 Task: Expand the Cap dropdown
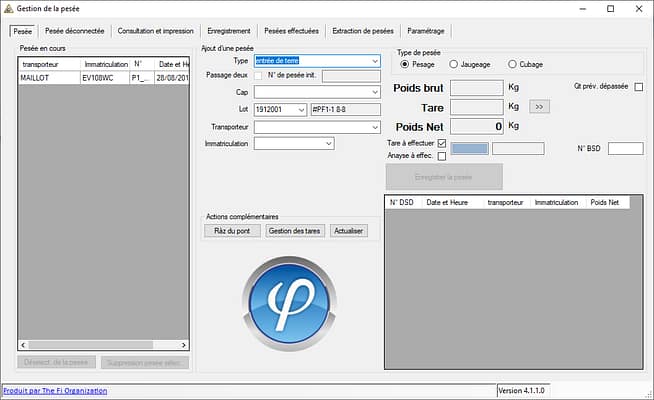coord(374,93)
